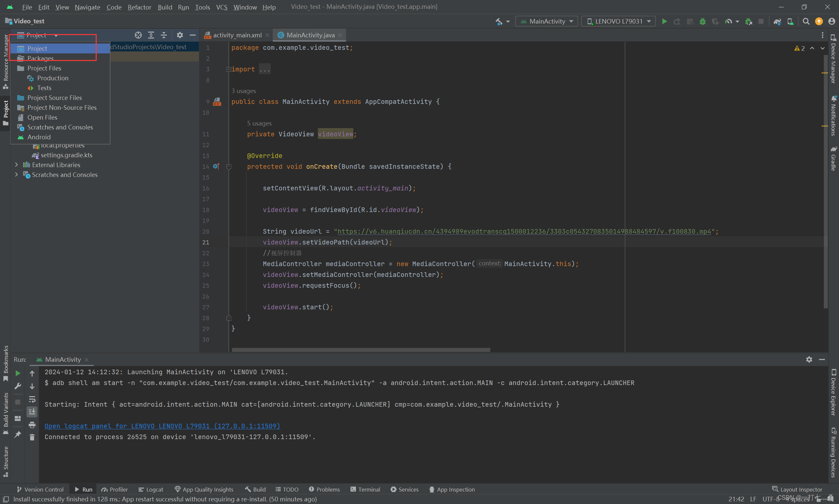Click Run with Coverage shield icon

tap(715, 21)
